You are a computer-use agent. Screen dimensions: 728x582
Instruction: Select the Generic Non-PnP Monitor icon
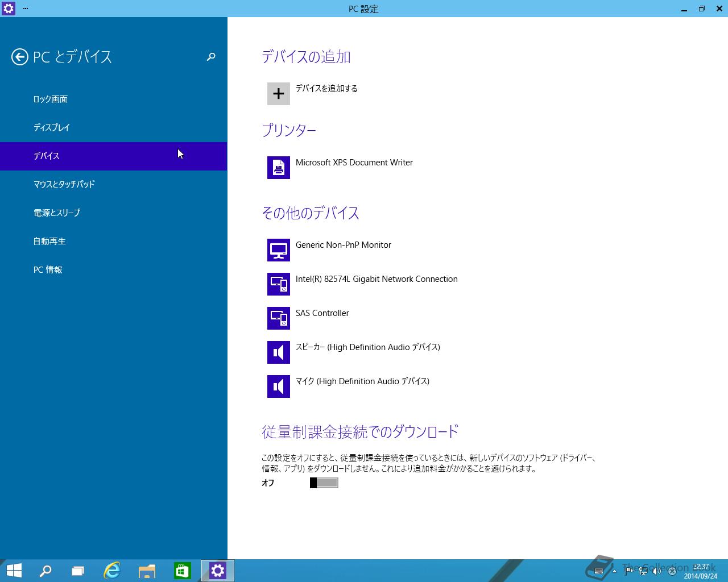tap(279, 250)
